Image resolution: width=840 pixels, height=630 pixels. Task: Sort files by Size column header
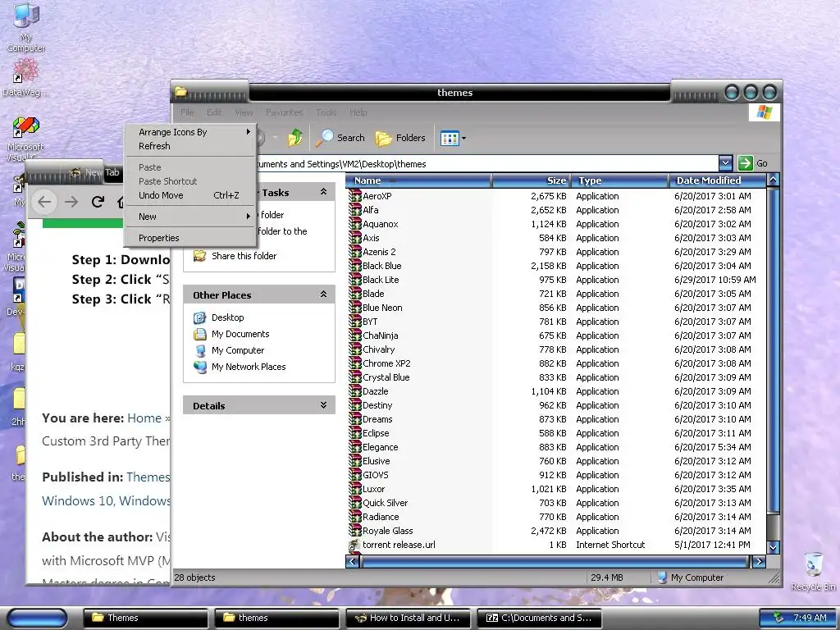click(532, 180)
